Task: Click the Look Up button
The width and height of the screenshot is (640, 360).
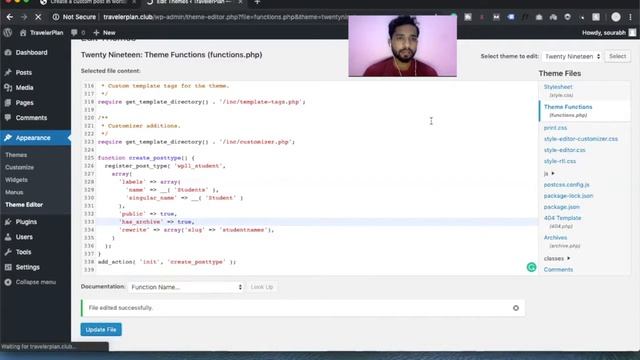Action: coord(262,287)
